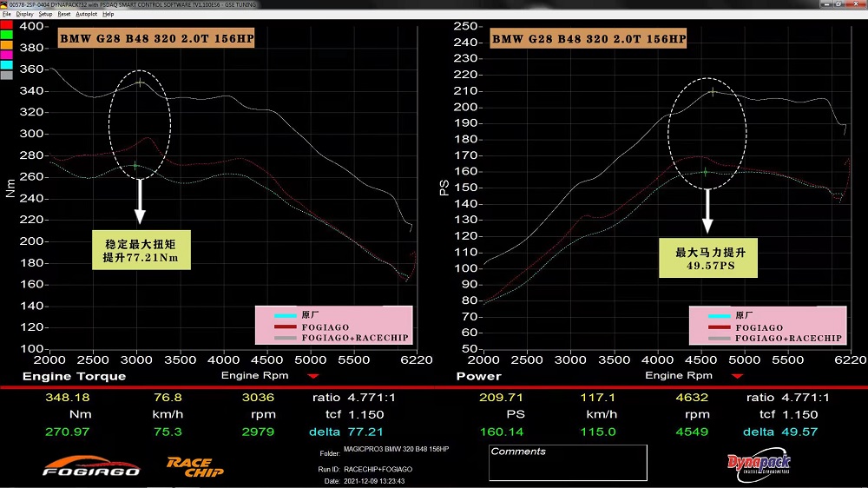
Task: Click the vertical Nm axis label on torque graph
Action: coord(10,188)
